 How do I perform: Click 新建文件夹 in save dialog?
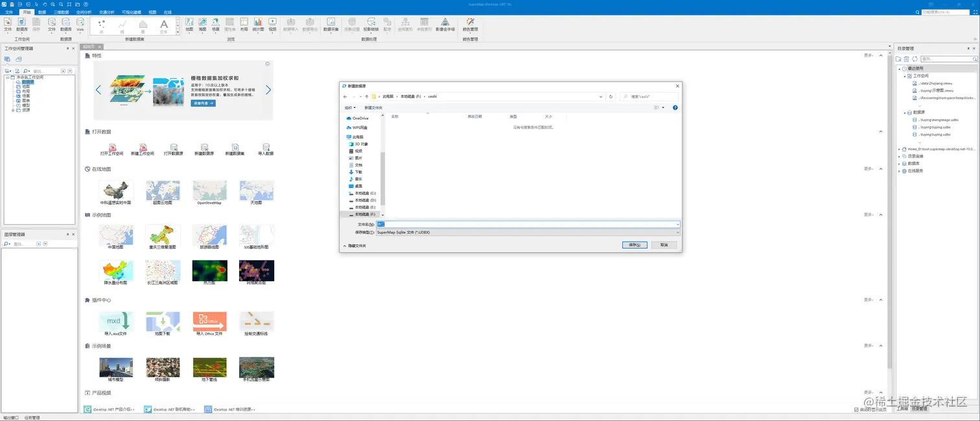(x=373, y=108)
